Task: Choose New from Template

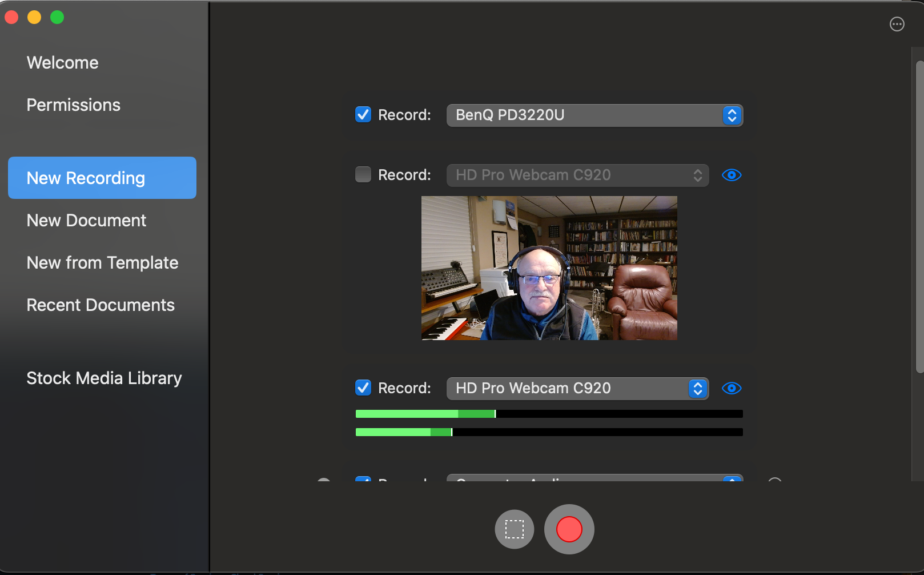Action: 103,263
